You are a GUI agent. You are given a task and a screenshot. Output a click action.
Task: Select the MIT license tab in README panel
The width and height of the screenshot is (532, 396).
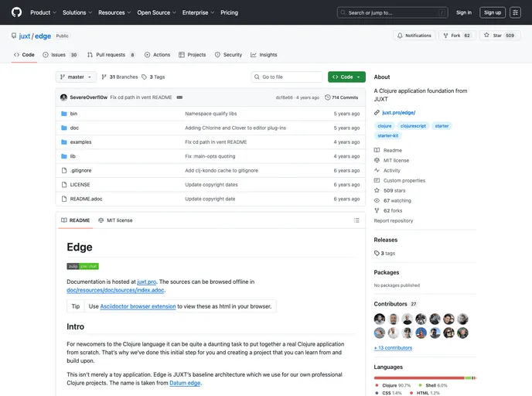pos(115,220)
